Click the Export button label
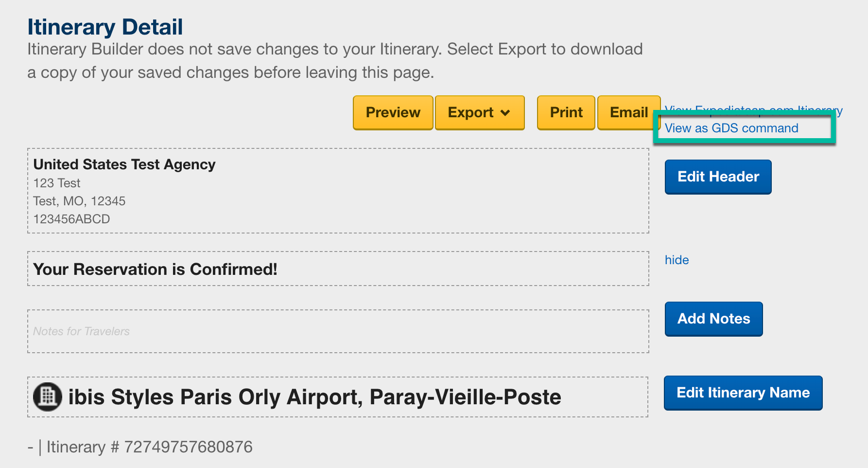This screenshot has height=468, width=868. [470, 112]
